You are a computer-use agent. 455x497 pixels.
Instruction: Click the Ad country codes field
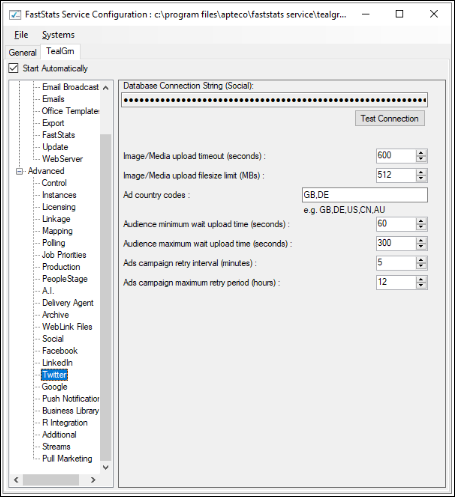(x=365, y=195)
